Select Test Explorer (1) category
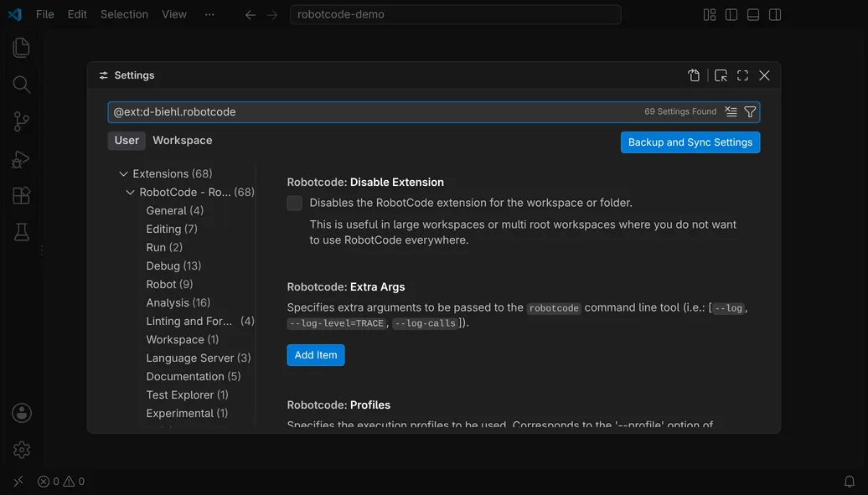The width and height of the screenshot is (868, 495). [x=187, y=394]
